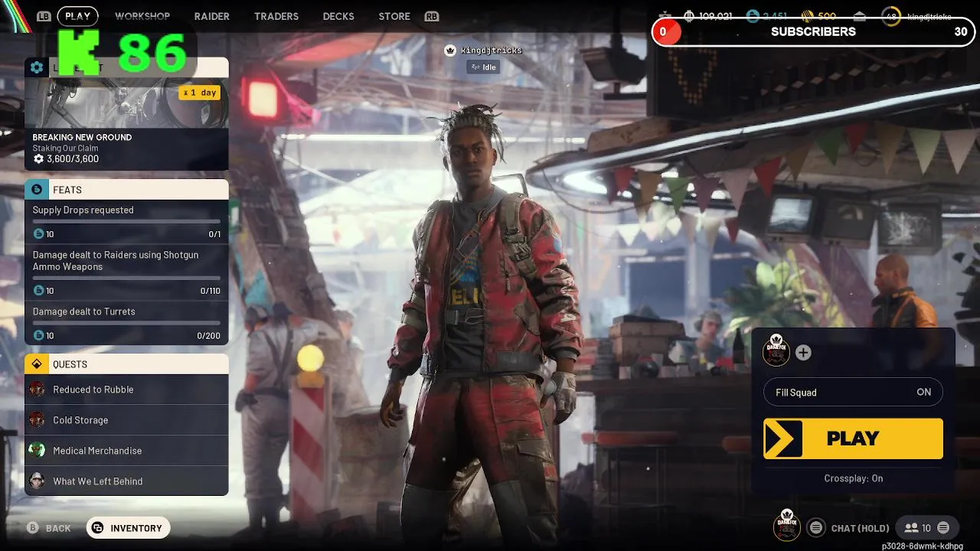980x551 pixels.
Task: Click the menu icon left of CHAT (HOLD)
Action: 816,528
